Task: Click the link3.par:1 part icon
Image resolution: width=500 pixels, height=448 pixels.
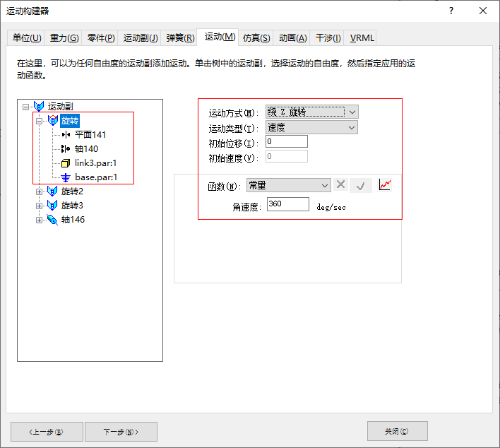Action: (66, 163)
